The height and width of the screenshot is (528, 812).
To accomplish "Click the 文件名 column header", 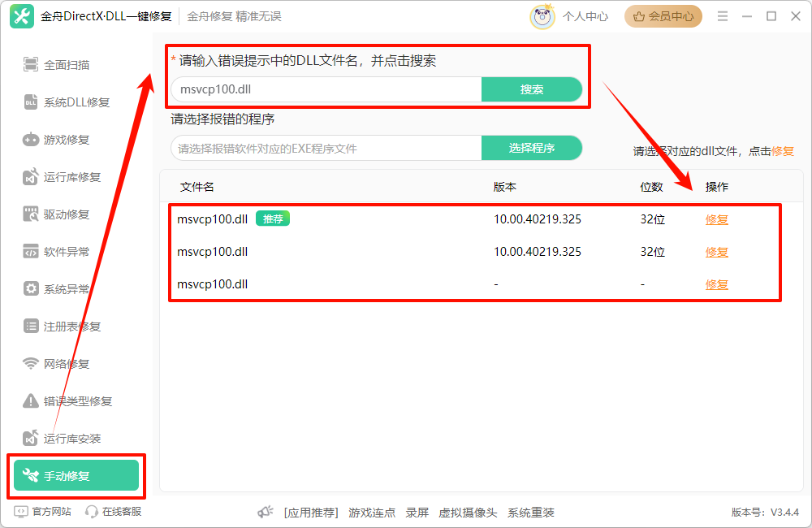I will coord(197,187).
